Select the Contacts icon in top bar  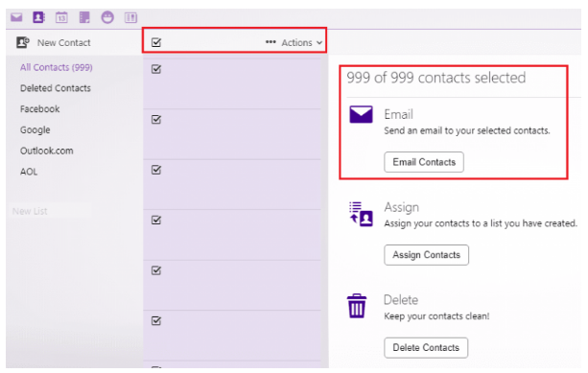(38, 17)
